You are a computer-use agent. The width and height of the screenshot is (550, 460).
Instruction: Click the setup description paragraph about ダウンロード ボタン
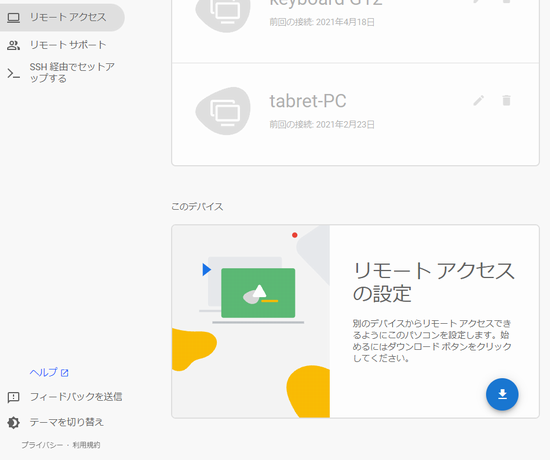(432, 341)
